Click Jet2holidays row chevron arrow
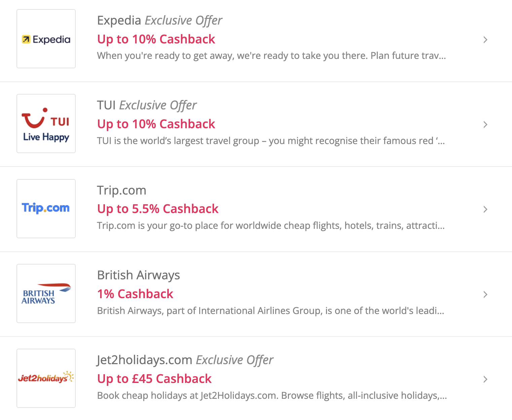Image resolution: width=512 pixels, height=420 pixels. pyautogui.click(x=485, y=379)
